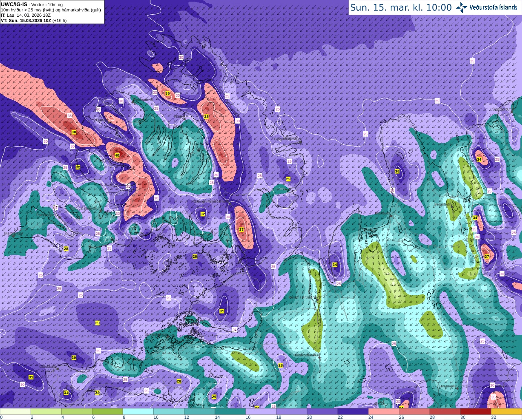Click the pink legend swatch between 24 and 26
Screen dimensions: 522x420
pos(384,411)
